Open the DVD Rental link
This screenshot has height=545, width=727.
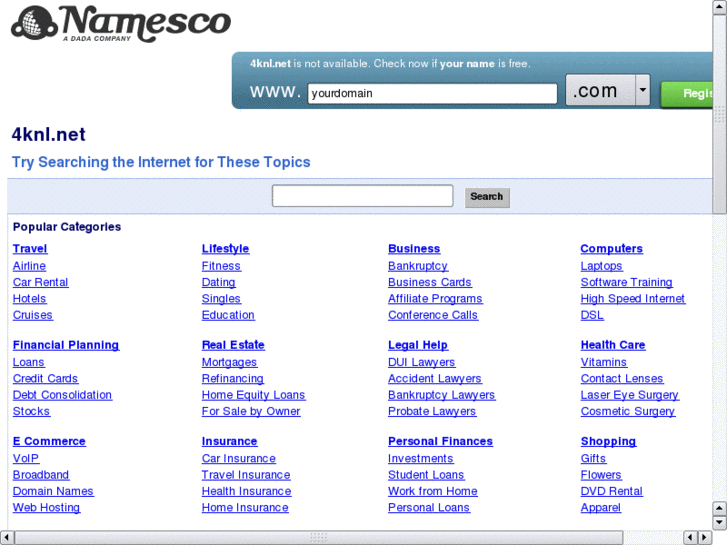tap(612, 491)
